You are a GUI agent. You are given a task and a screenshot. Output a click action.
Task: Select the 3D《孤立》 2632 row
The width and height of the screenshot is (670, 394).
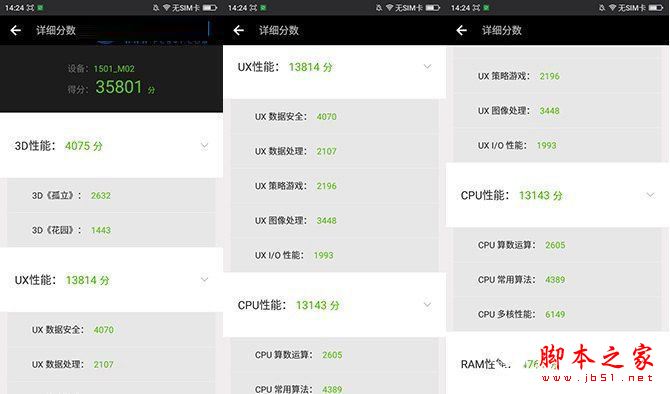pos(112,195)
